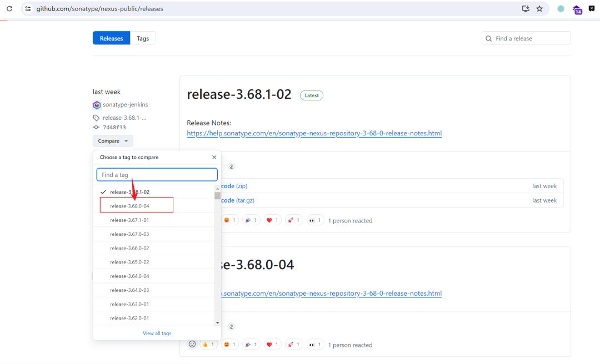Image resolution: width=600 pixels, height=364 pixels.
Task: Open the round teal extension icon
Action: (x=561, y=9)
